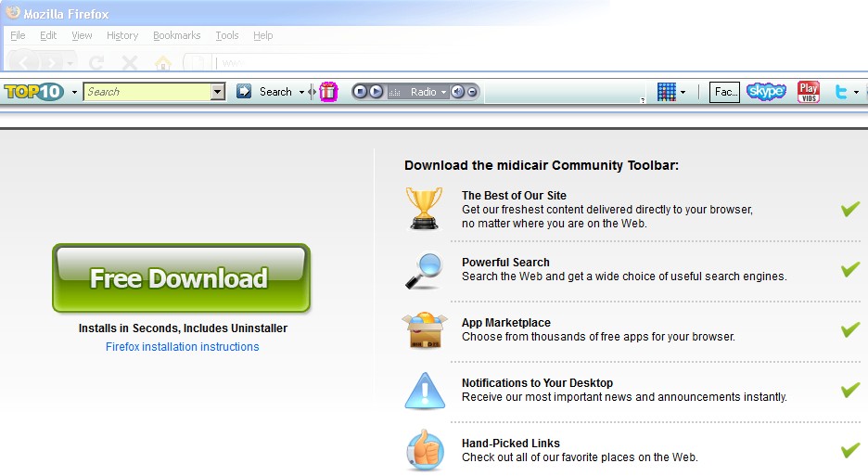Click the Powerful Search heading
This screenshot has width=868, height=476.
click(505, 263)
